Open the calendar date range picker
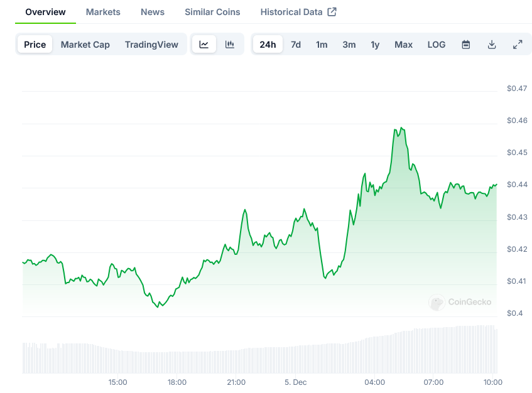Image resolution: width=532 pixels, height=393 pixels. tap(466, 45)
